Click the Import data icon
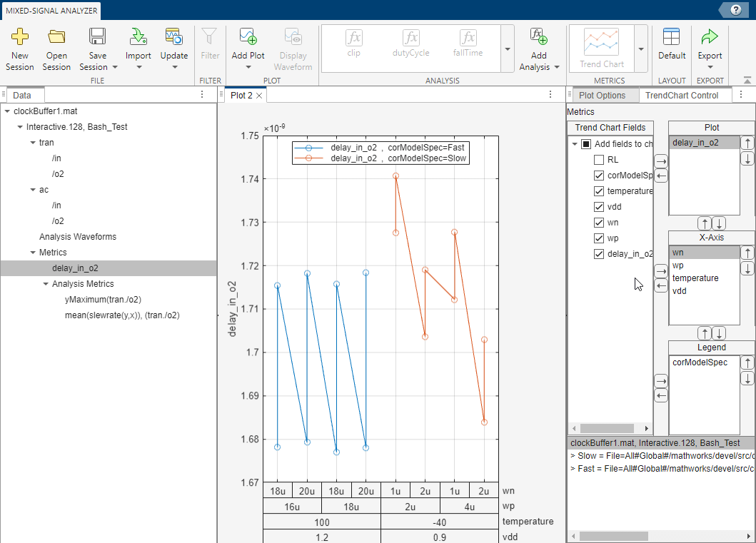 coord(138,37)
